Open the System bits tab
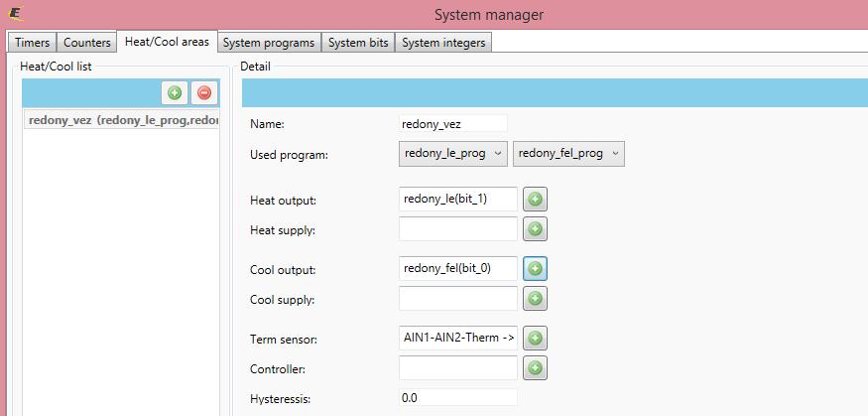This screenshot has width=868, height=416. coord(358,43)
